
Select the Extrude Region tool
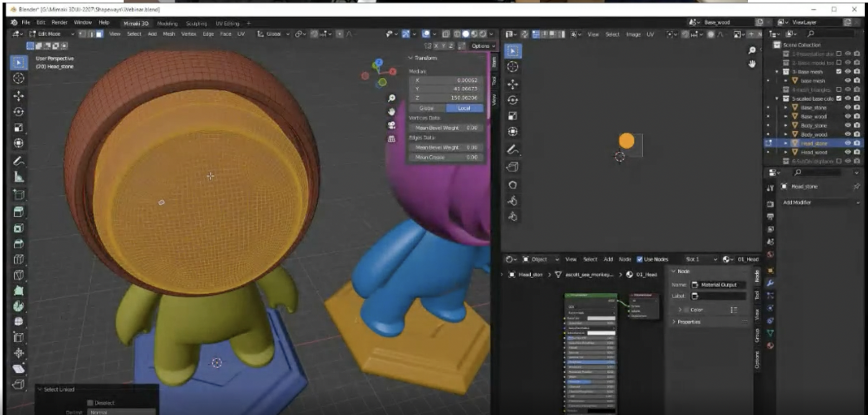point(19,212)
